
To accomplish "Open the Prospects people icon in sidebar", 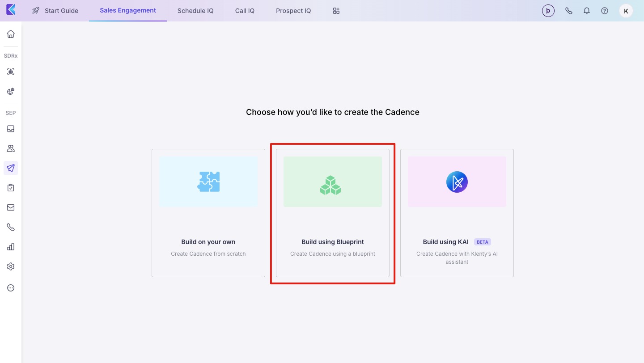I will [11, 148].
